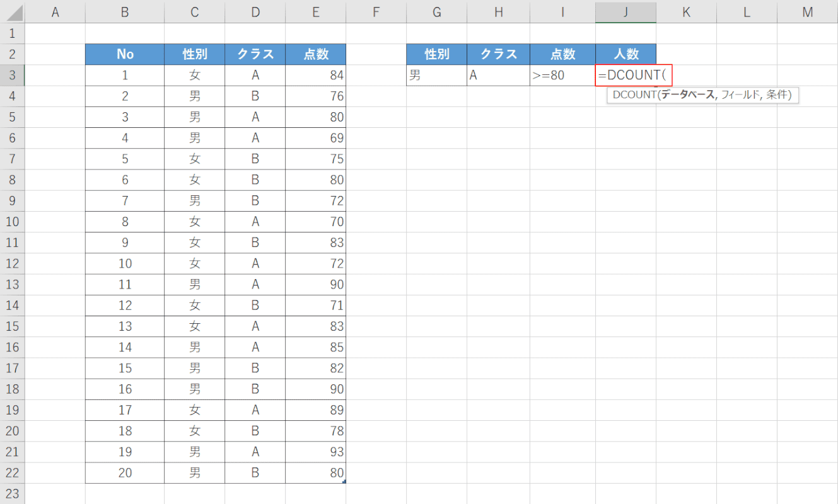The image size is (838, 504).
Task: Click the score cell 75
Action: point(316,159)
